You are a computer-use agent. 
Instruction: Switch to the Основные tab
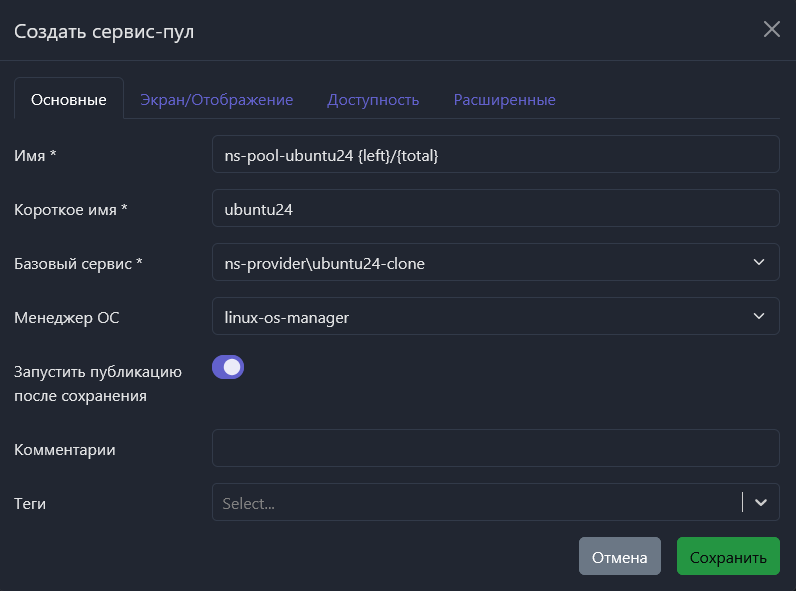click(69, 100)
